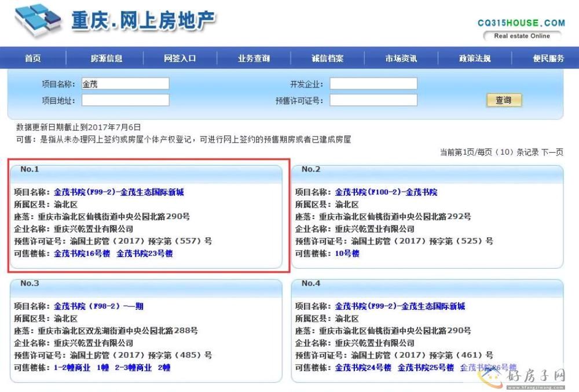The image size is (579, 392).
Task: Click the 1-2幢商业 building link
Action: [72, 368]
